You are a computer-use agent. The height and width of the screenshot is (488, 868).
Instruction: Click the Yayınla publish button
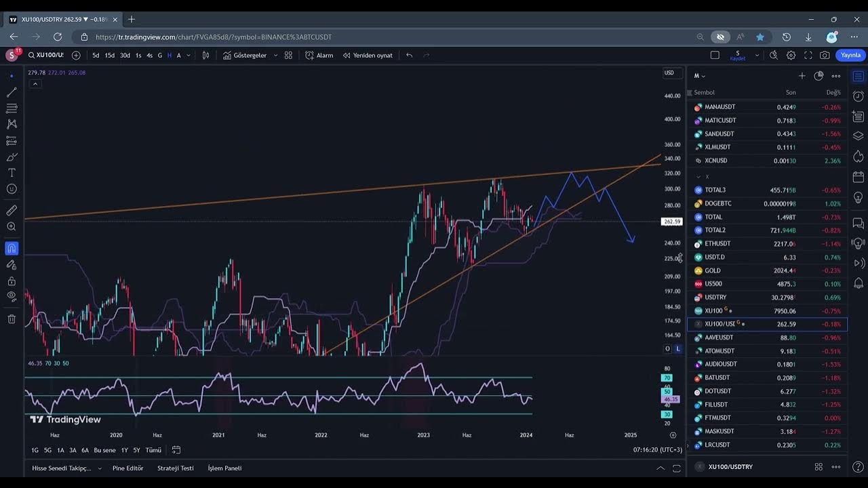(850, 56)
